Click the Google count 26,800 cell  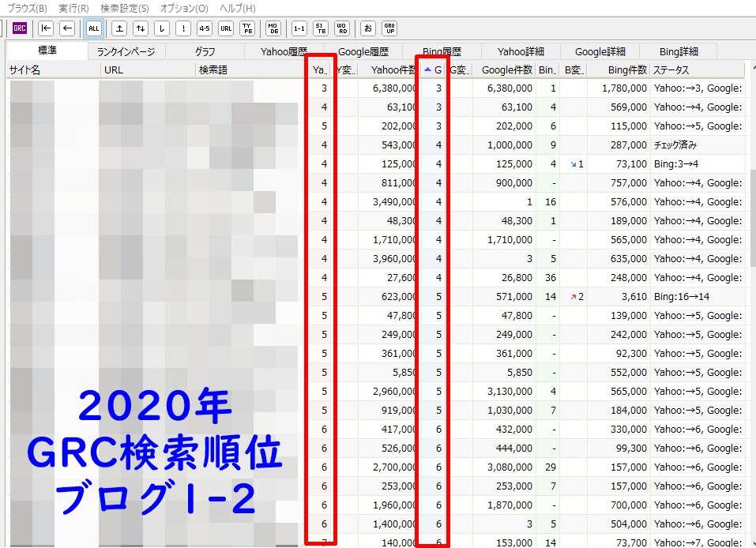point(504,278)
